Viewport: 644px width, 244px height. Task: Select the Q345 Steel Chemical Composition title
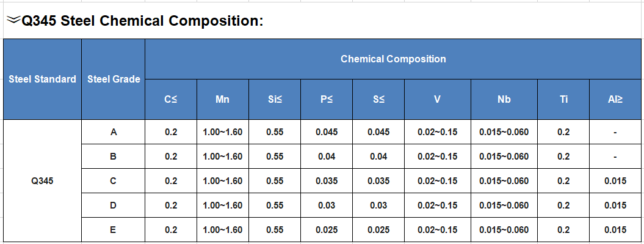(142, 21)
